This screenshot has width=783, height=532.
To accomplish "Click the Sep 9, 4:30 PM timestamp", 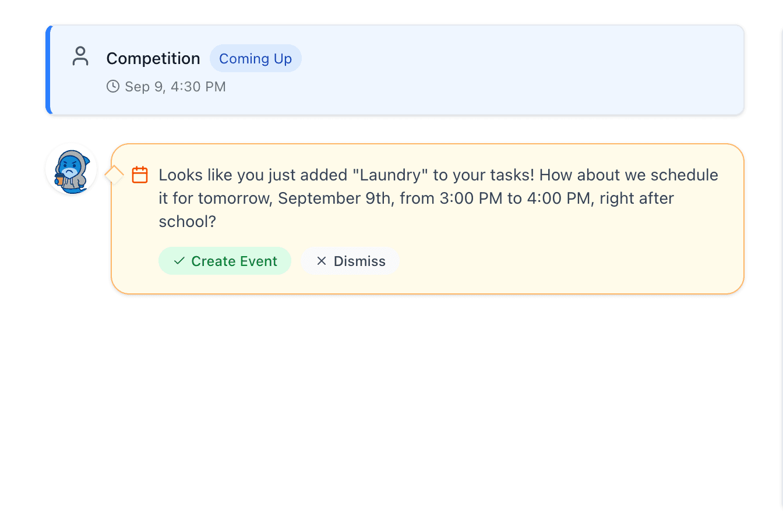I will [x=175, y=87].
